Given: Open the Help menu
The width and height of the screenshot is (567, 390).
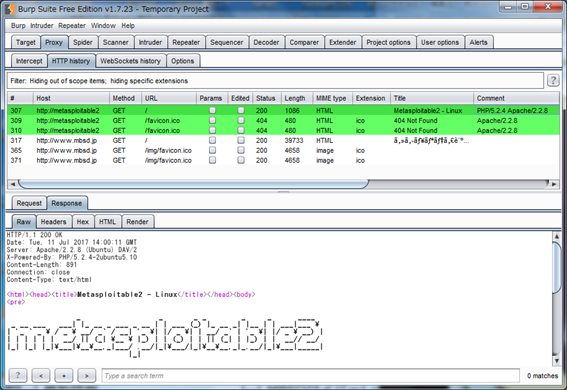Looking at the screenshot, I should 128,26.
